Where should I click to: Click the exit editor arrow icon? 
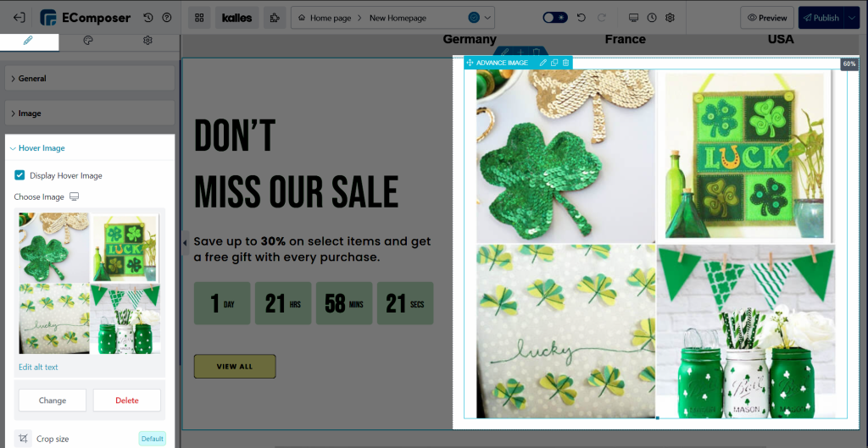pos(19,18)
